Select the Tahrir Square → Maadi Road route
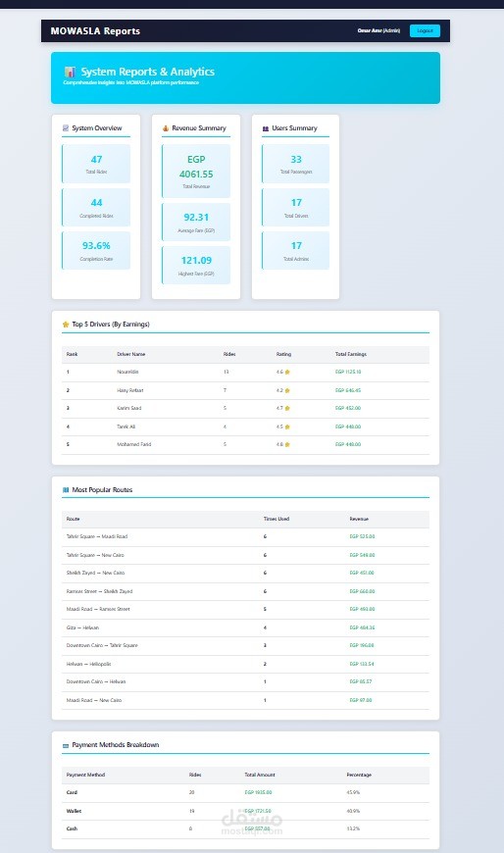Image resolution: width=504 pixels, height=853 pixels. point(97,536)
